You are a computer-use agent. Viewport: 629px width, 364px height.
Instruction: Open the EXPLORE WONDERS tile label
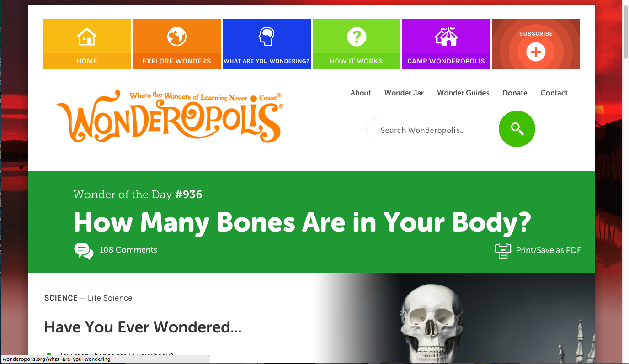(x=176, y=61)
